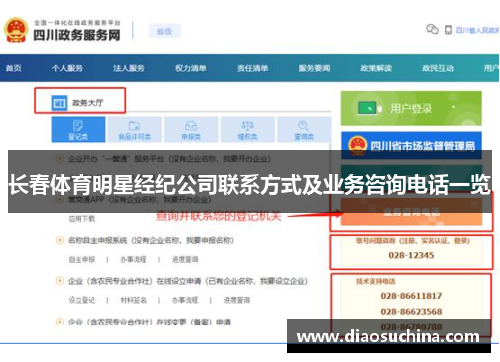Switch to the 食品许可类 tab

(x=135, y=130)
